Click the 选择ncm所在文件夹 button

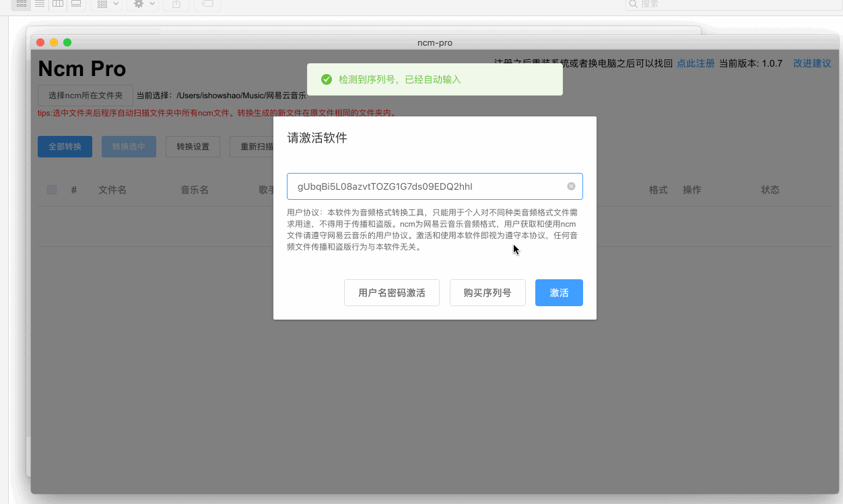coord(86,96)
